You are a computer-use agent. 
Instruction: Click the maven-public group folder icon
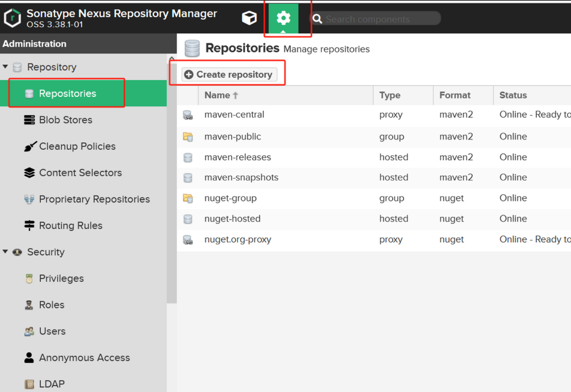tap(188, 137)
